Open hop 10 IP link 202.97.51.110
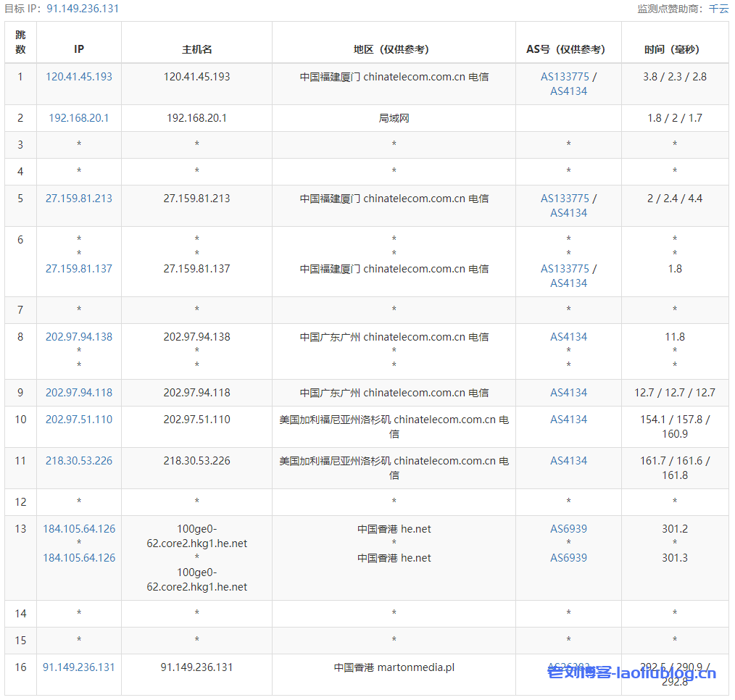 pos(79,419)
